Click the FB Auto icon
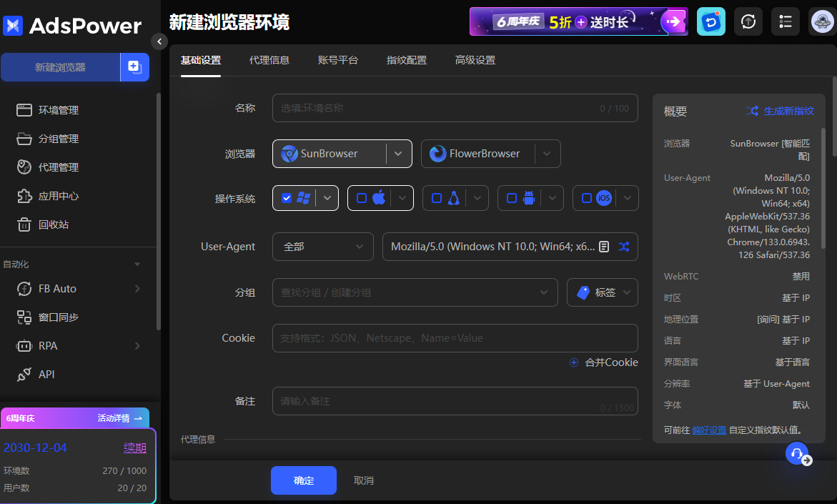Viewport: 837px width, 504px height. pos(24,289)
